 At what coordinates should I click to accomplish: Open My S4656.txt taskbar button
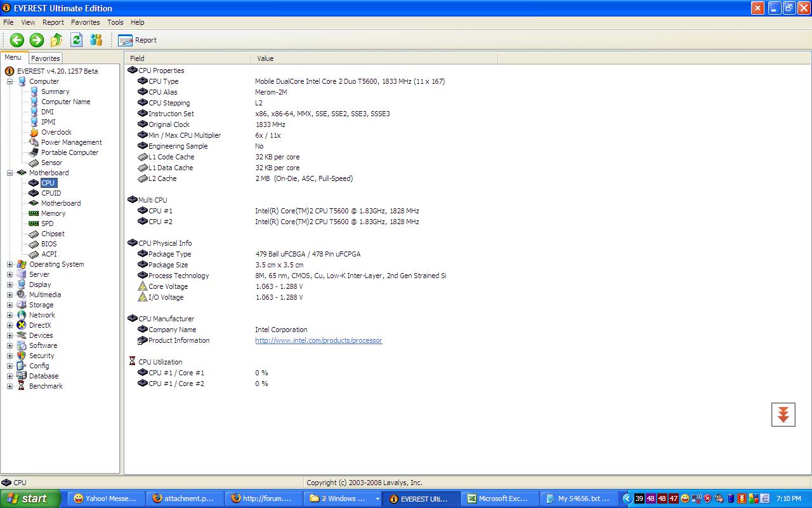click(578, 498)
